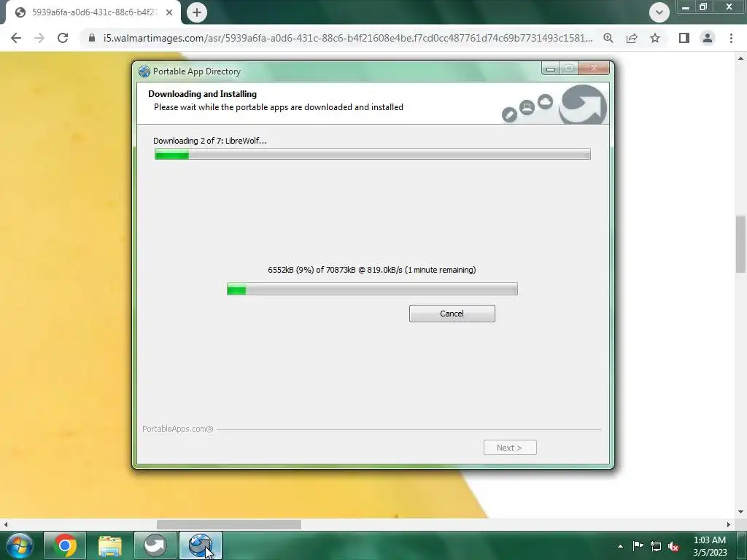Open the clock showing 1:03 AM
Viewport: 747px width, 560px height.
(710, 546)
